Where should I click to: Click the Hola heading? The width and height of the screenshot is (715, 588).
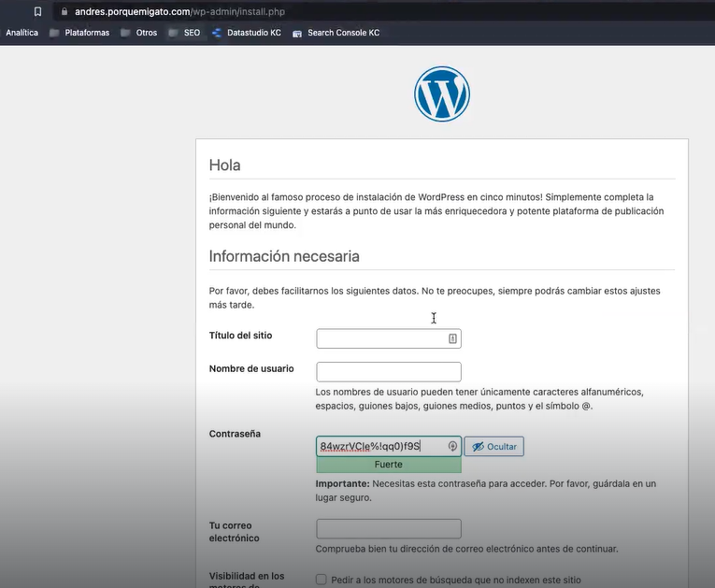[x=225, y=165]
